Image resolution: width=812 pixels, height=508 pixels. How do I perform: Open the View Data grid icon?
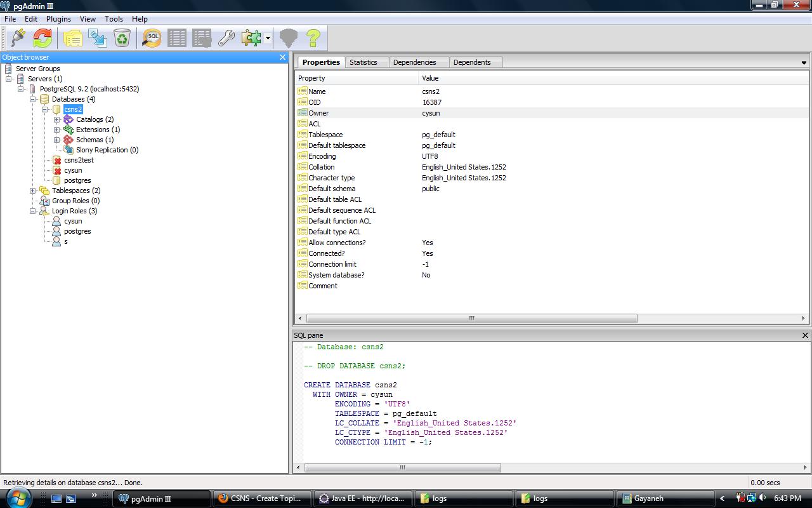[177, 38]
